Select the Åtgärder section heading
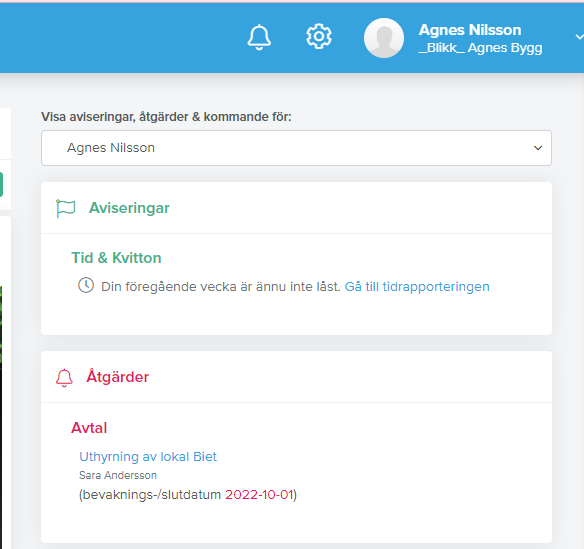 117,376
